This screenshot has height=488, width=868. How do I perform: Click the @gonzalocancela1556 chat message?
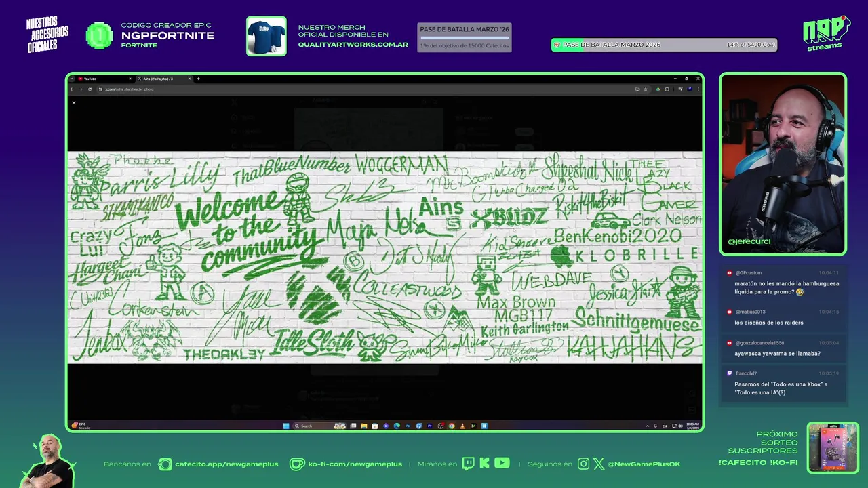point(783,348)
